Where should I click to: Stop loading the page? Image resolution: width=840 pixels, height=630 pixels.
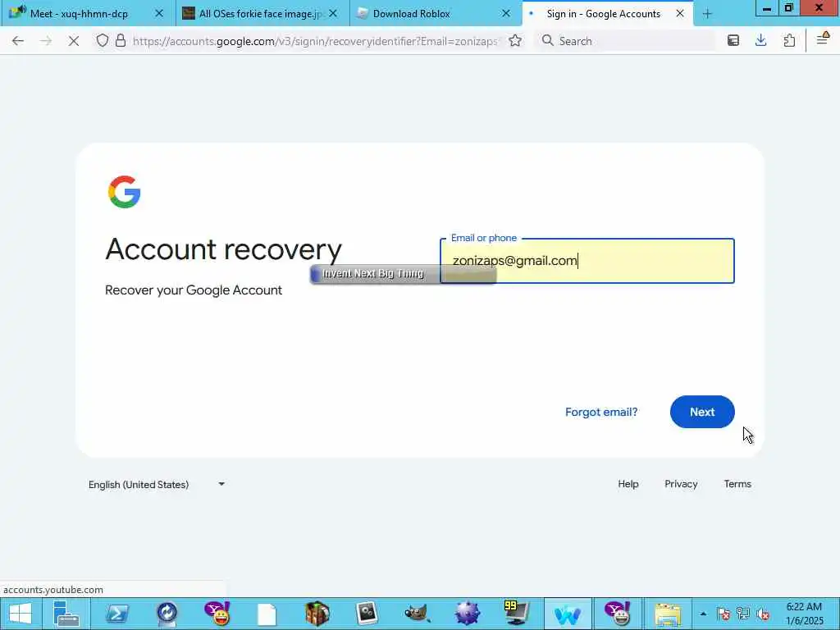pyautogui.click(x=74, y=41)
